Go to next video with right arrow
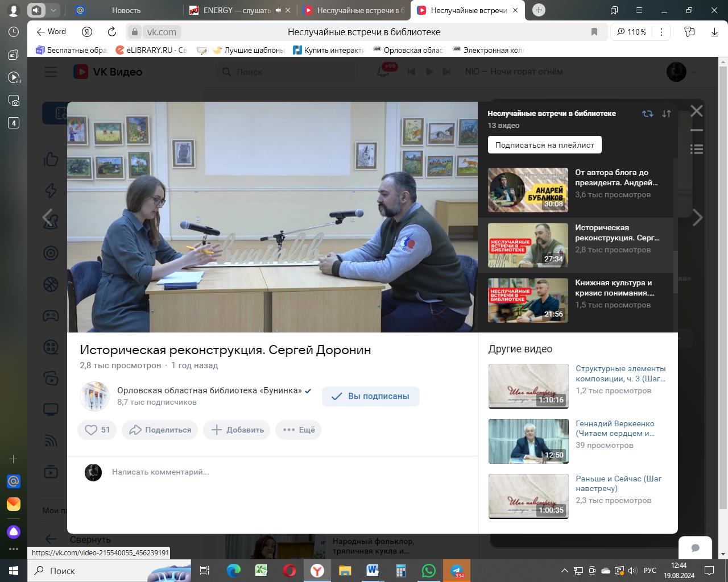Image resolution: width=728 pixels, height=582 pixels. pyautogui.click(x=697, y=217)
